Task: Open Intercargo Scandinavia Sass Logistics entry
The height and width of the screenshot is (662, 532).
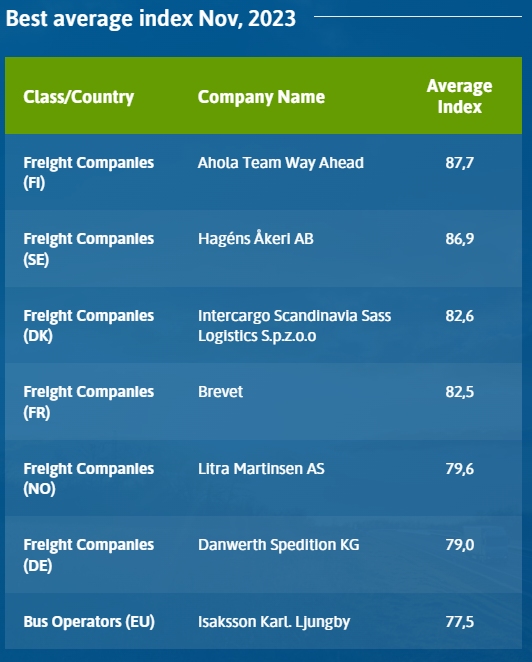Action: tap(295, 326)
